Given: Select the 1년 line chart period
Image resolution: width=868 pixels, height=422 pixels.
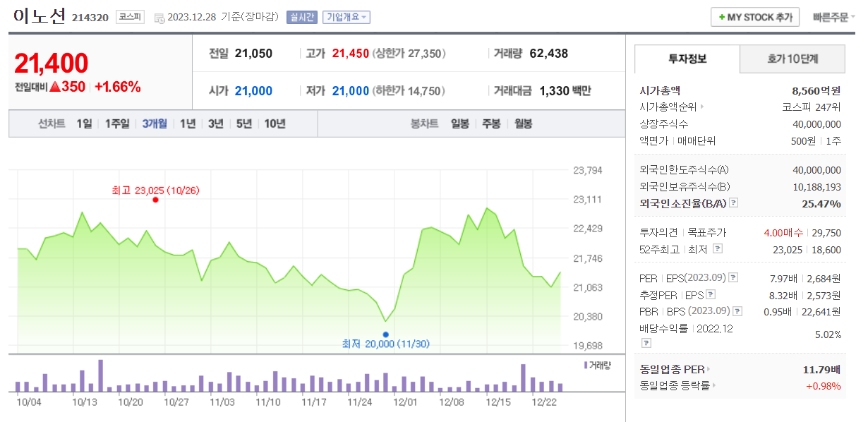Looking at the screenshot, I should 188,123.
